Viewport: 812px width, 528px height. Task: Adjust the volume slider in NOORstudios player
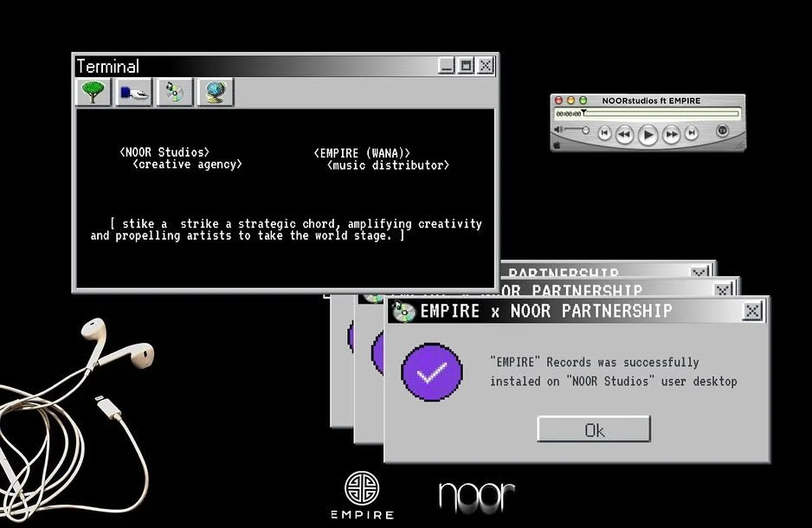(x=577, y=130)
